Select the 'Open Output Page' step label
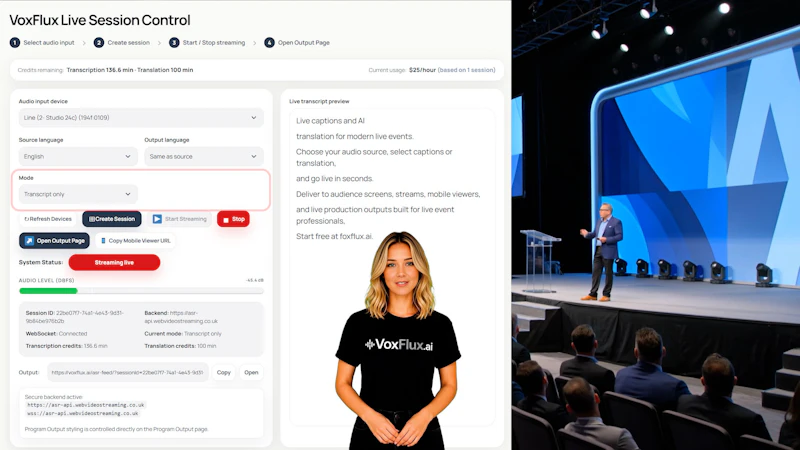800x450 pixels. pyautogui.click(x=304, y=43)
